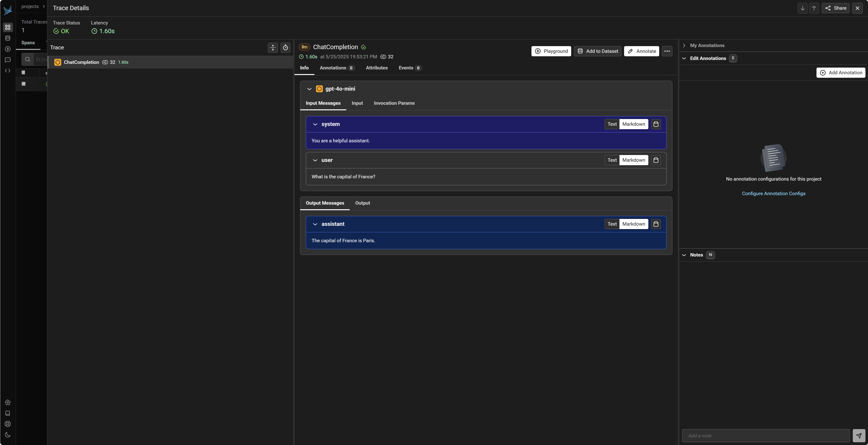Copy the system message to clipboard
Viewport: 868px width, 445px height.
[656, 124]
